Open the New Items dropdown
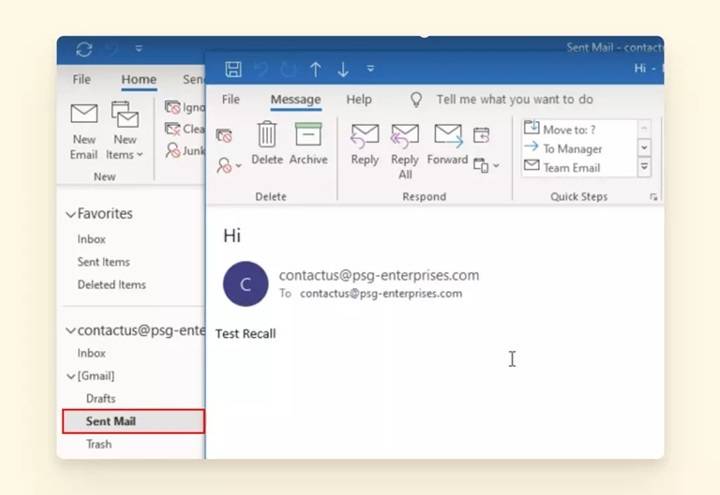720x495 pixels. (x=124, y=131)
